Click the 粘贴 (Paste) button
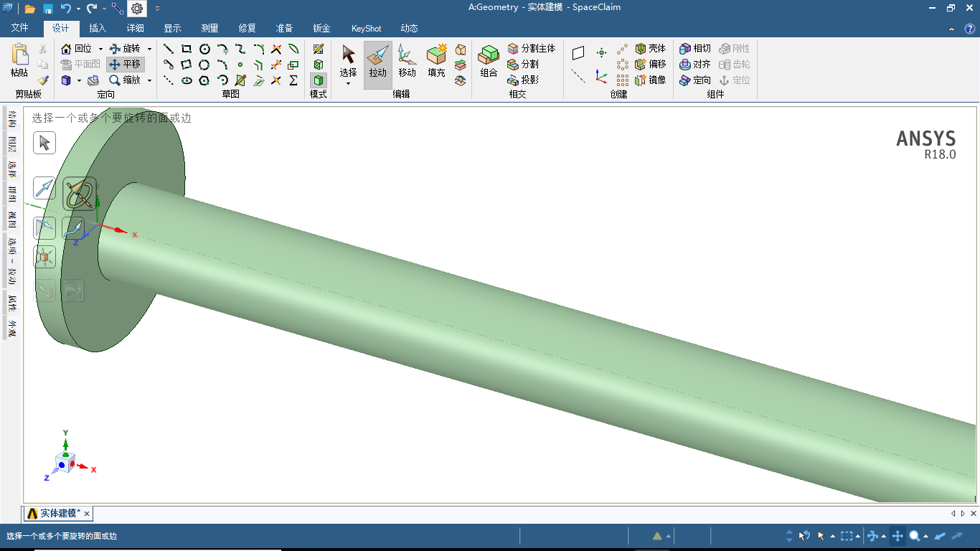980x551 pixels. point(19,62)
